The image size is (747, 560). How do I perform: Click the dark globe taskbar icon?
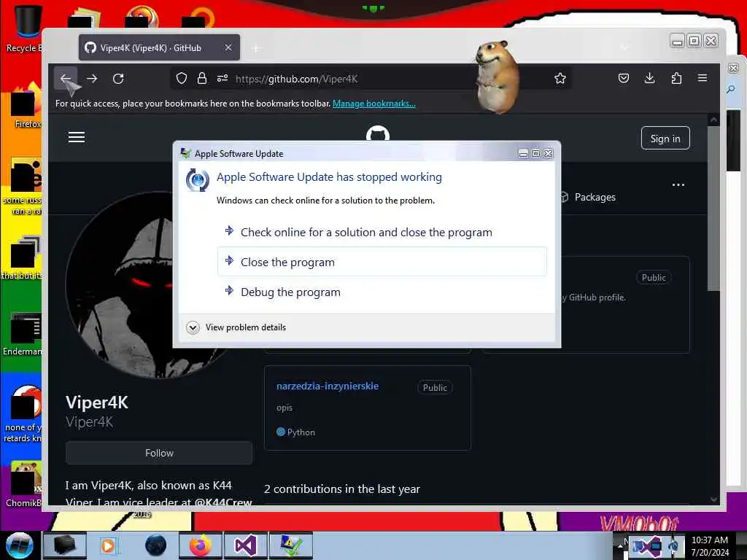pos(156,545)
